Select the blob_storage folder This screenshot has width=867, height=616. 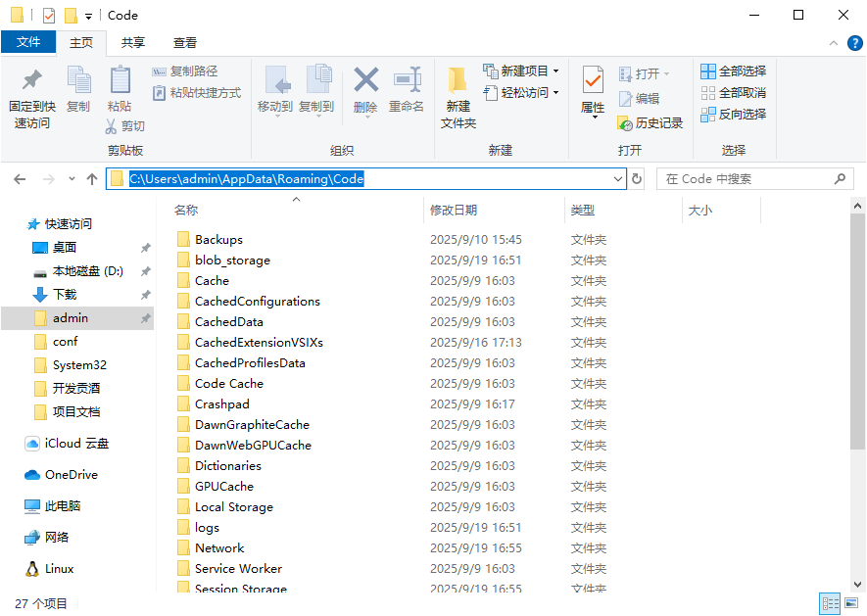click(x=224, y=261)
